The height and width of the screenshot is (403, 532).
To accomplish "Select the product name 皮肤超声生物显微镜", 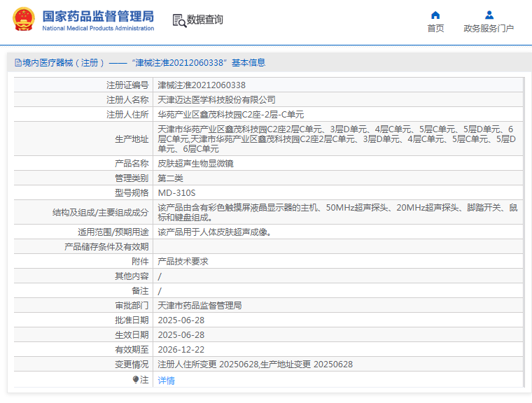I will 196,163.
